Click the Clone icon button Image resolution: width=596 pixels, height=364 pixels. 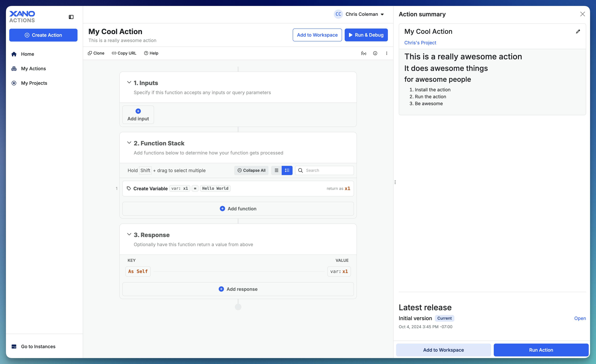[96, 53]
